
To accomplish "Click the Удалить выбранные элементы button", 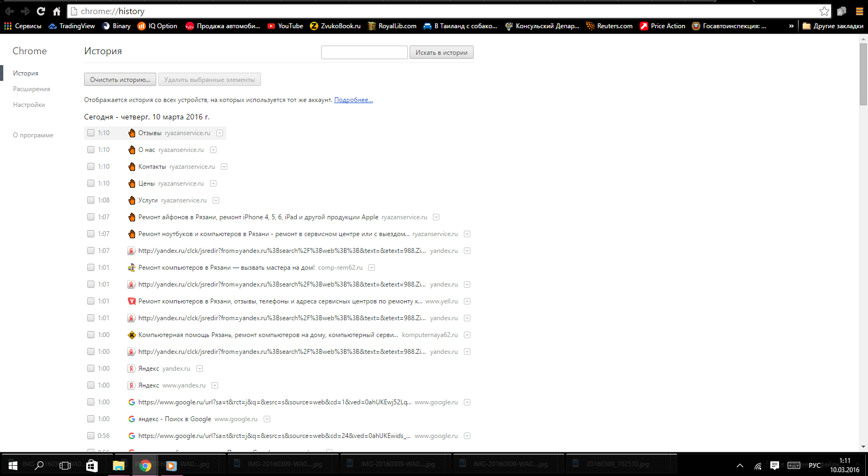I will tap(209, 80).
